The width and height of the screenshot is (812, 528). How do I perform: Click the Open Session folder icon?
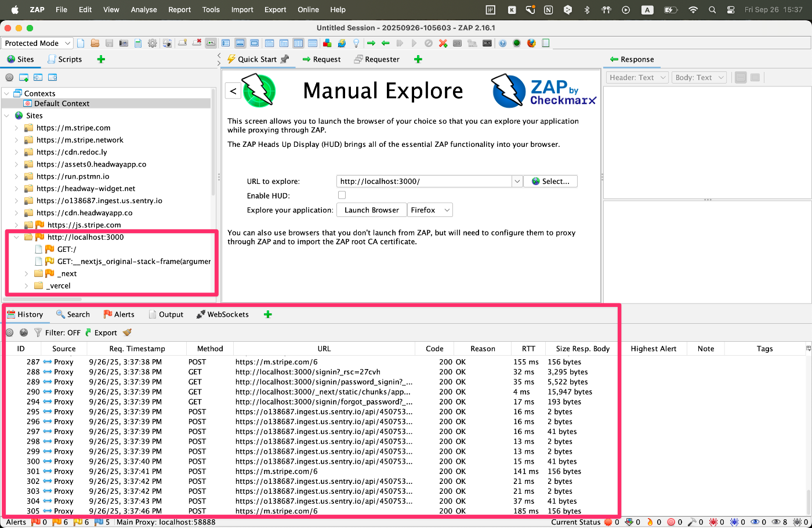click(x=95, y=43)
